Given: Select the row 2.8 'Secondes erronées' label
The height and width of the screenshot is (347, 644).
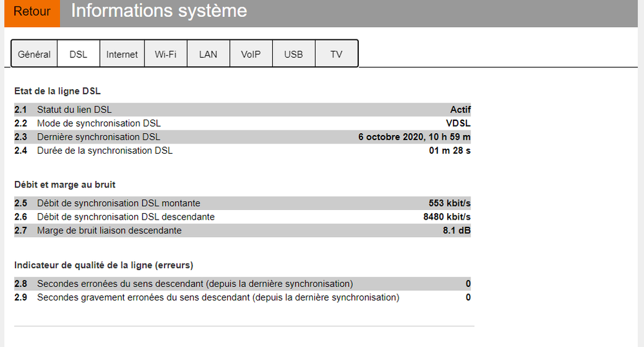Looking at the screenshot, I should [195, 284].
